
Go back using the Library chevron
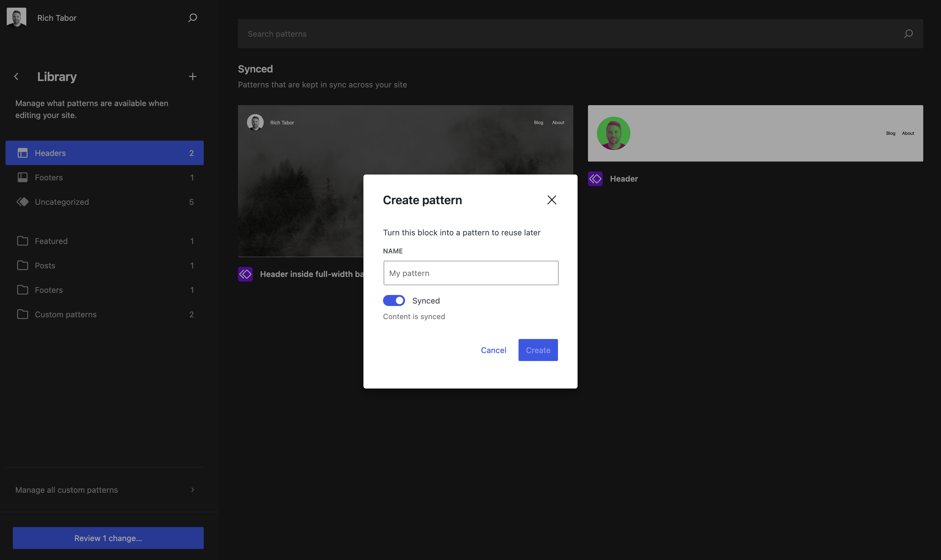pos(16,77)
